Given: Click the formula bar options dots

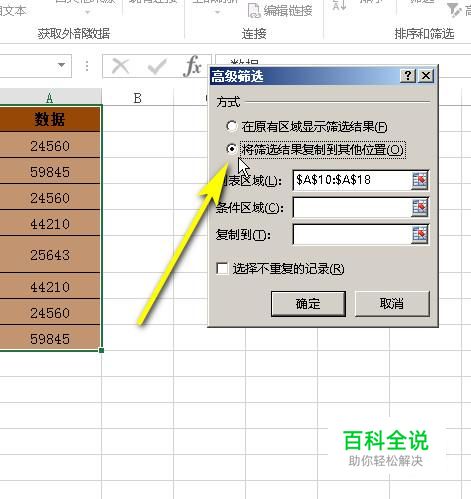Looking at the screenshot, I should click(x=87, y=66).
